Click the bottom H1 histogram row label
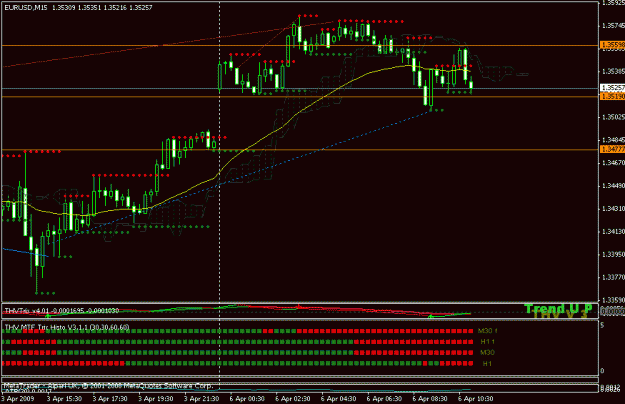625x404 pixels. tap(487, 364)
